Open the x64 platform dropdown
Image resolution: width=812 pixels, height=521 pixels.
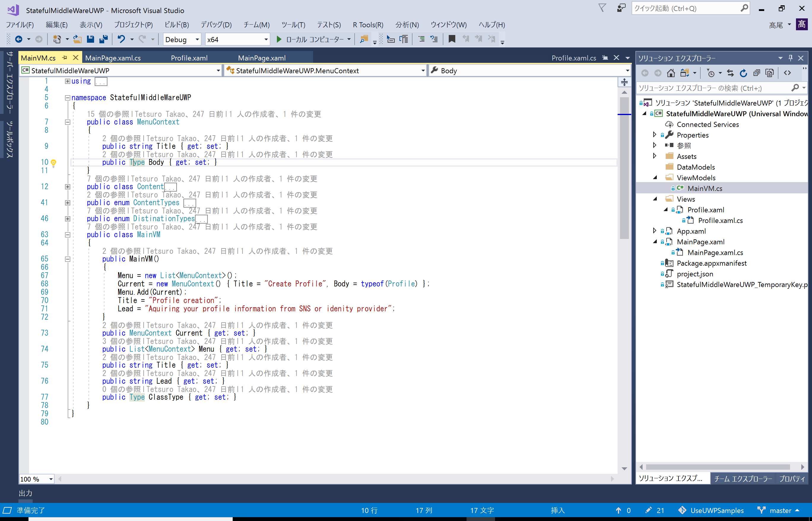[x=237, y=39]
